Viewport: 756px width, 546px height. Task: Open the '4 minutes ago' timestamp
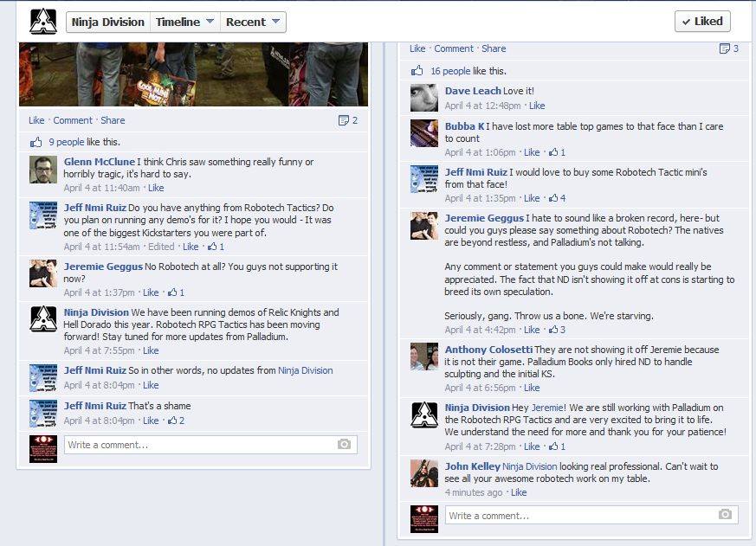click(474, 492)
